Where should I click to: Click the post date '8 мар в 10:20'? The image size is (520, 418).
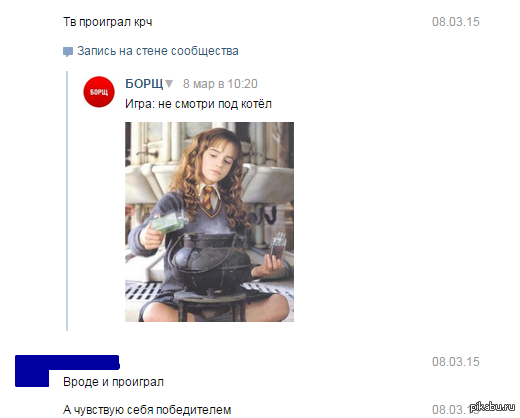pos(220,84)
